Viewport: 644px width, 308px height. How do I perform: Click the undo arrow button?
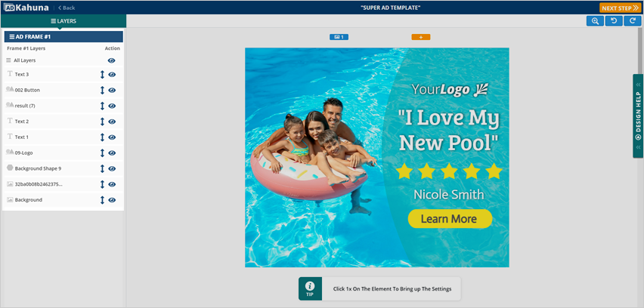(x=614, y=21)
